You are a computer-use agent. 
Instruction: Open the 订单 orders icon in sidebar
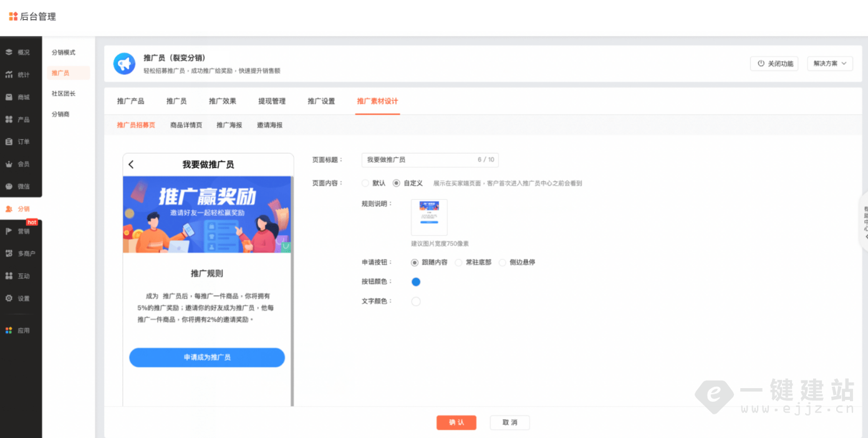point(9,142)
